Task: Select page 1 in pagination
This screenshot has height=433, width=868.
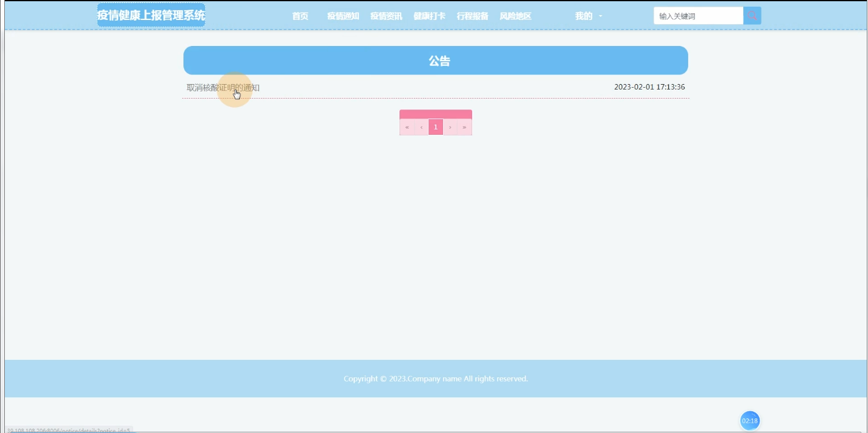Action: click(436, 127)
